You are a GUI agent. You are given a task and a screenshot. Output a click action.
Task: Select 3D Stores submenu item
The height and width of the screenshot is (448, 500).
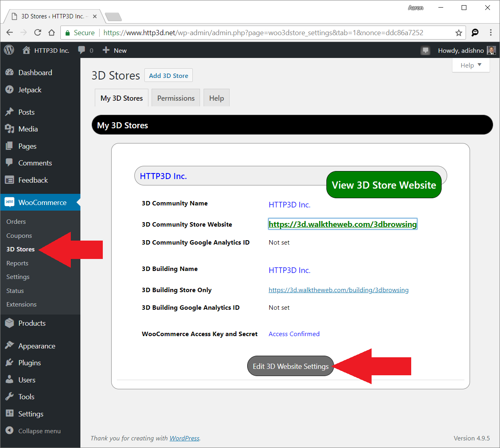point(20,249)
